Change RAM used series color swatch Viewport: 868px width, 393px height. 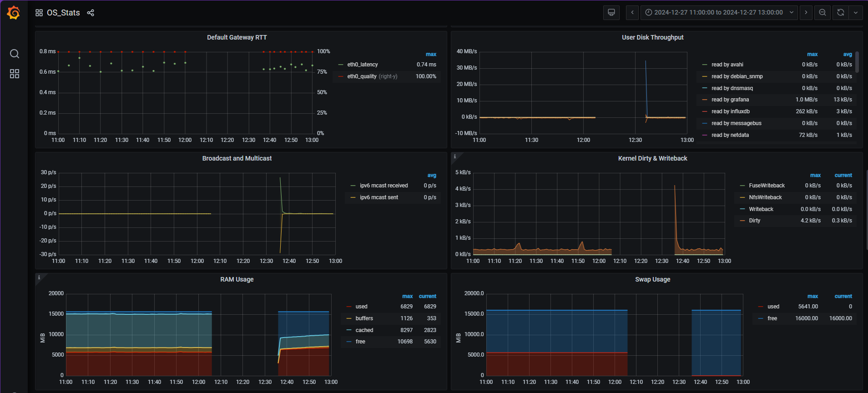click(349, 307)
